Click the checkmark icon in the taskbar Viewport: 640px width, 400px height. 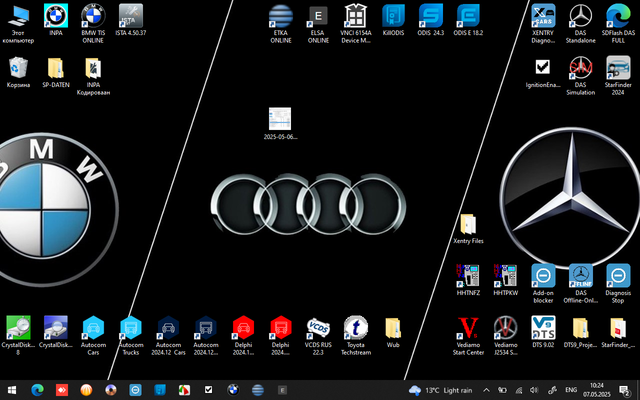[209, 390]
